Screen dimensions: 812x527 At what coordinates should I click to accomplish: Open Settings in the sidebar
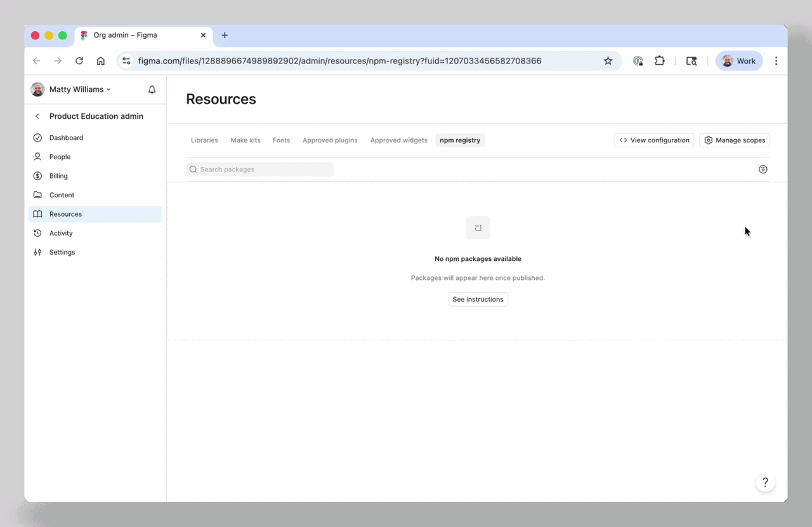95,252
